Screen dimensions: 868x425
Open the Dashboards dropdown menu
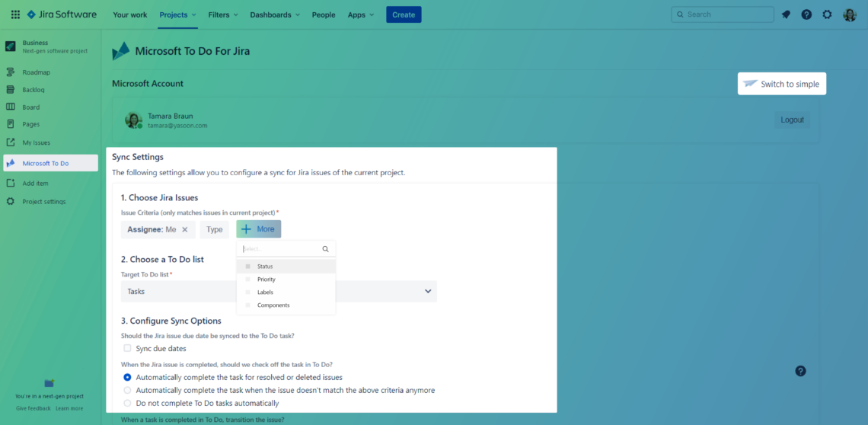tap(275, 15)
